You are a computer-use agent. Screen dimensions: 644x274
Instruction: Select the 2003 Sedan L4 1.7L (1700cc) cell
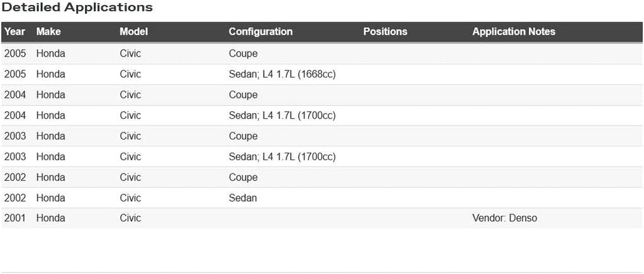pyautogui.click(x=282, y=156)
